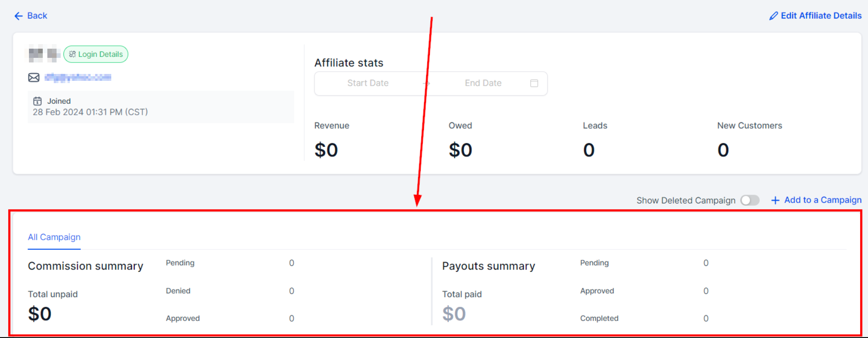The height and width of the screenshot is (338, 868).
Task: Click the Start Date field
Action: [x=368, y=83]
